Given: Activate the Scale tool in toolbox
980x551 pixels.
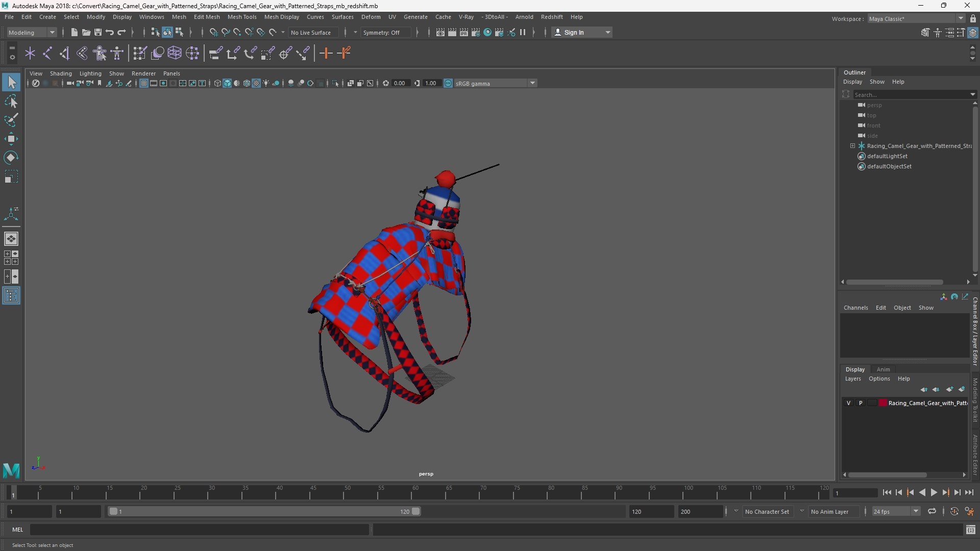Looking at the screenshot, I should (11, 177).
